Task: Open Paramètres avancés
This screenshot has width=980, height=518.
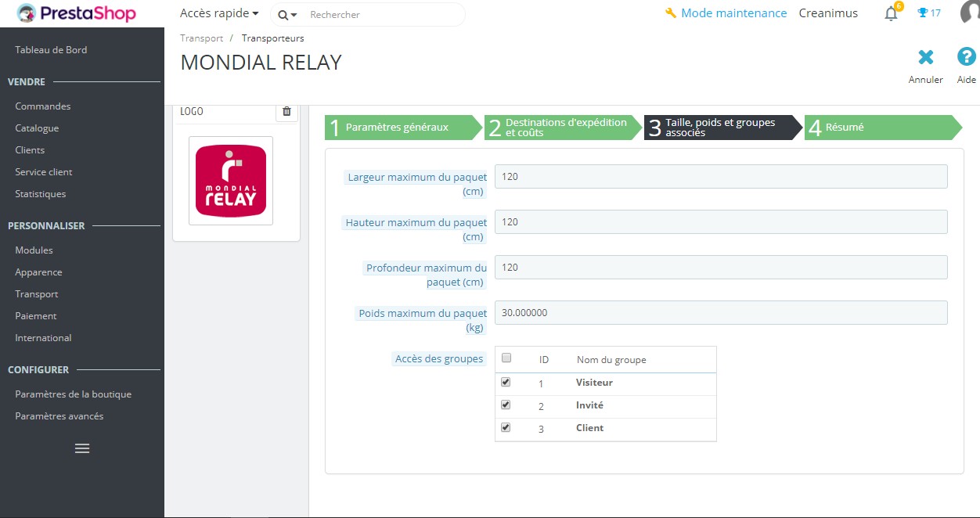Action: coord(59,415)
